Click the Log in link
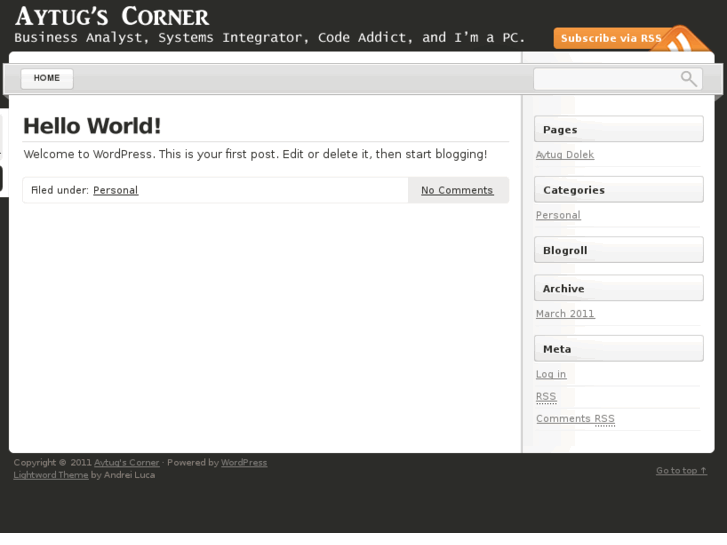The width and height of the screenshot is (727, 545). pyautogui.click(x=551, y=374)
